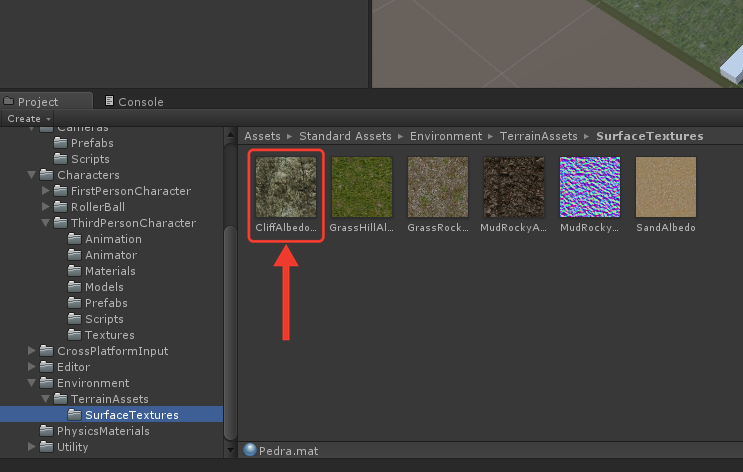This screenshot has height=472, width=743.
Task: Collapse the Characters folder arrow
Action: click(x=31, y=175)
